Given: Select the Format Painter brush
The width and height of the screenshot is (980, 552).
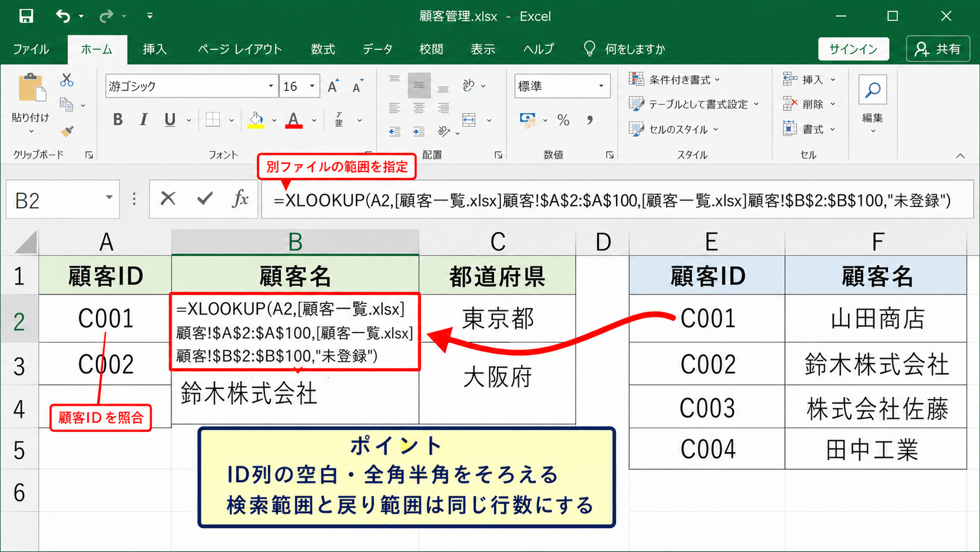Looking at the screenshot, I should [67, 130].
